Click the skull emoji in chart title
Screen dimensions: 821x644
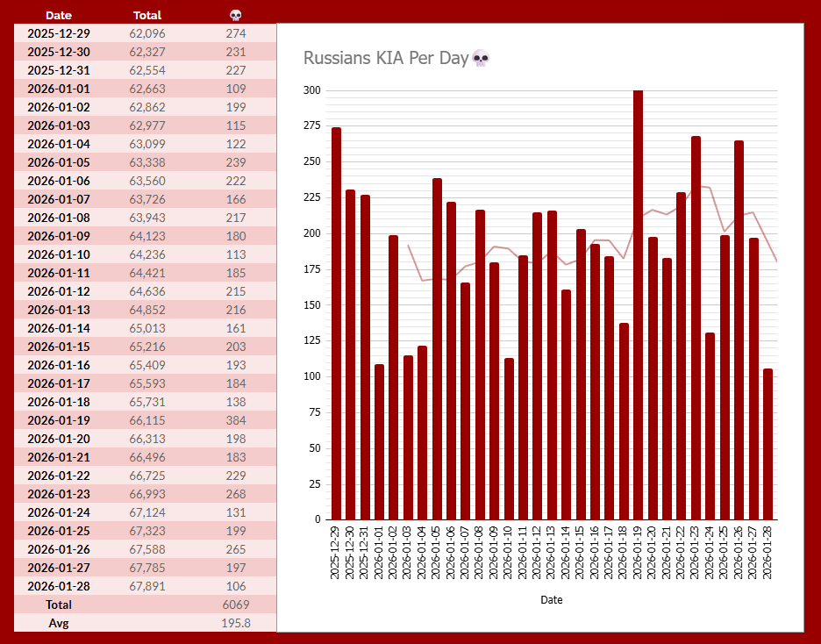481,58
